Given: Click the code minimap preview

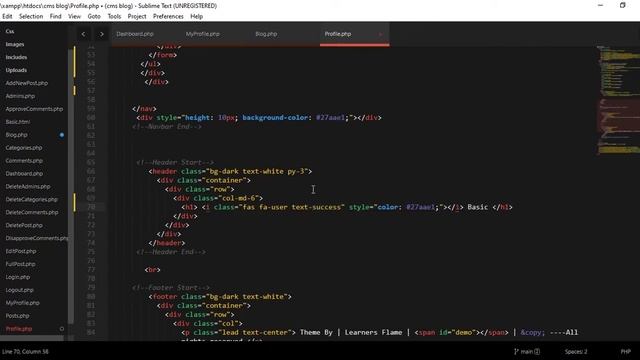Looking at the screenshot, I should 618,100.
